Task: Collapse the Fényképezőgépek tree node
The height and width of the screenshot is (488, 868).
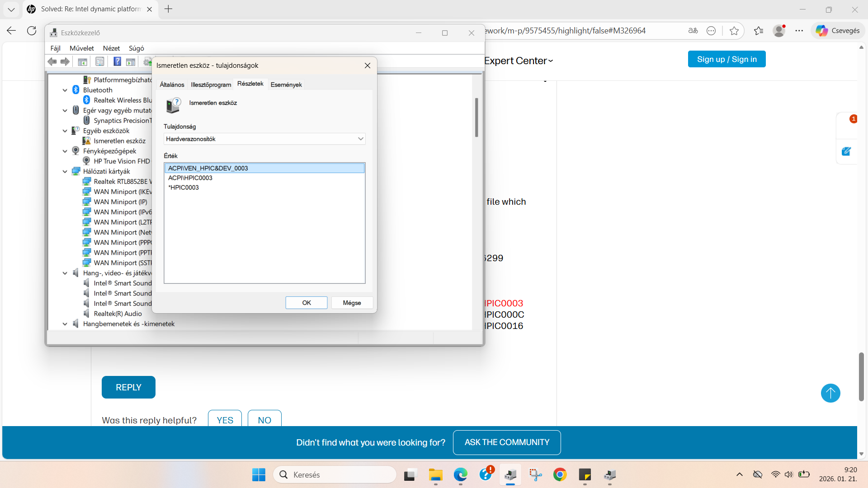Action: [x=65, y=151]
